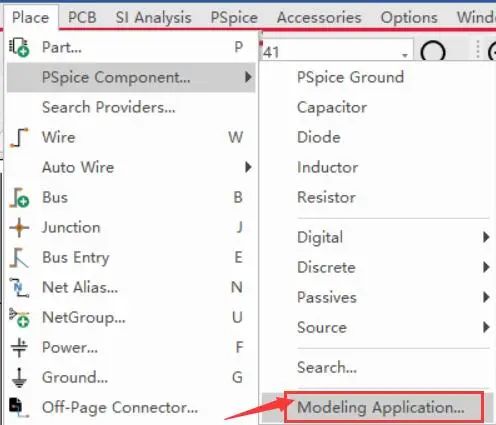Select the Bus Entry icon
This screenshot has width=496, height=425.
click(19, 257)
